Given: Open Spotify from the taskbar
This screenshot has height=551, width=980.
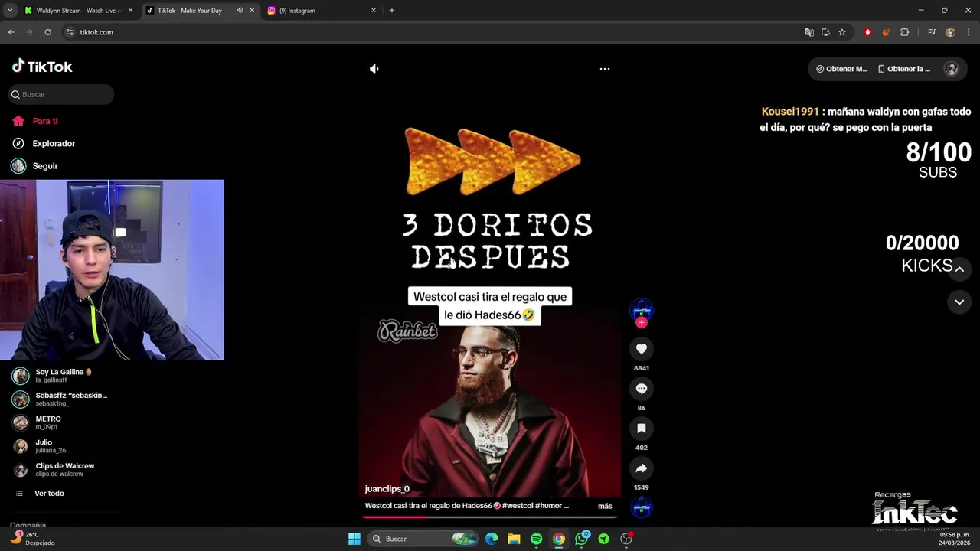Looking at the screenshot, I should point(536,539).
